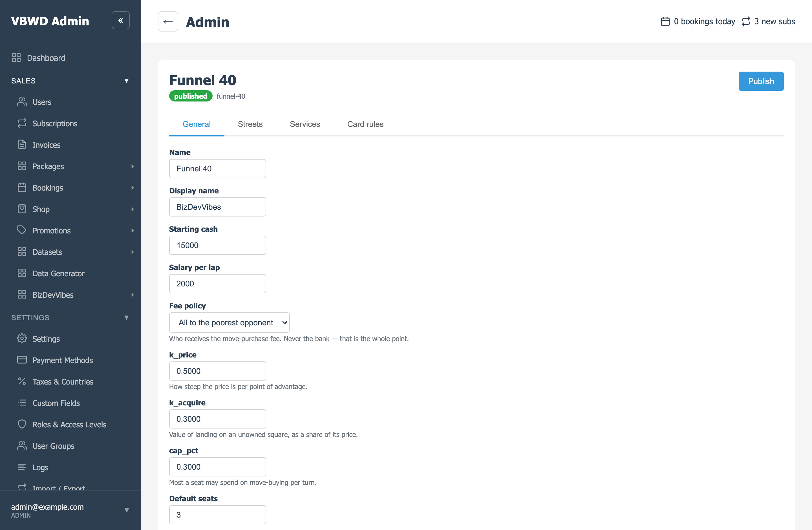Click the Custom Fields list icon

[x=22, y=403]
